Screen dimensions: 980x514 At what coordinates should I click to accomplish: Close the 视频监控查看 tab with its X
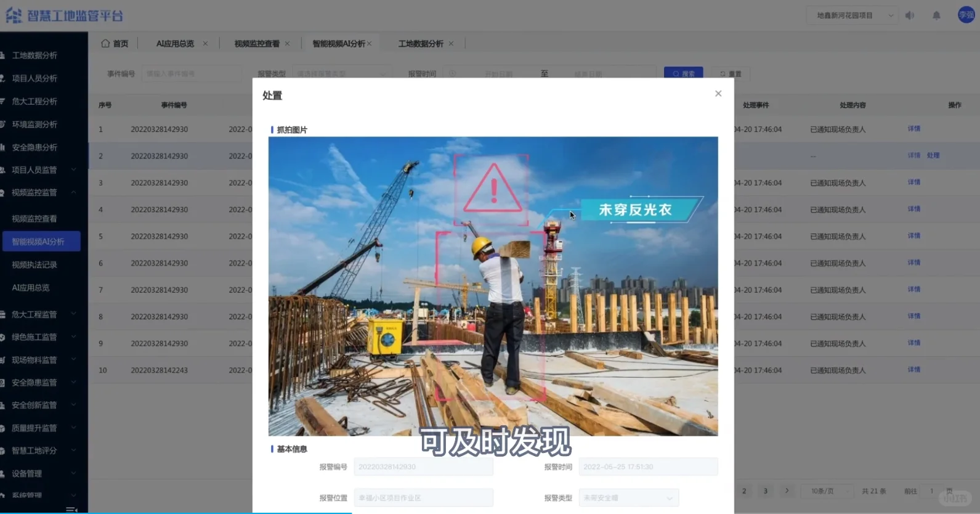tap(287, 44)
